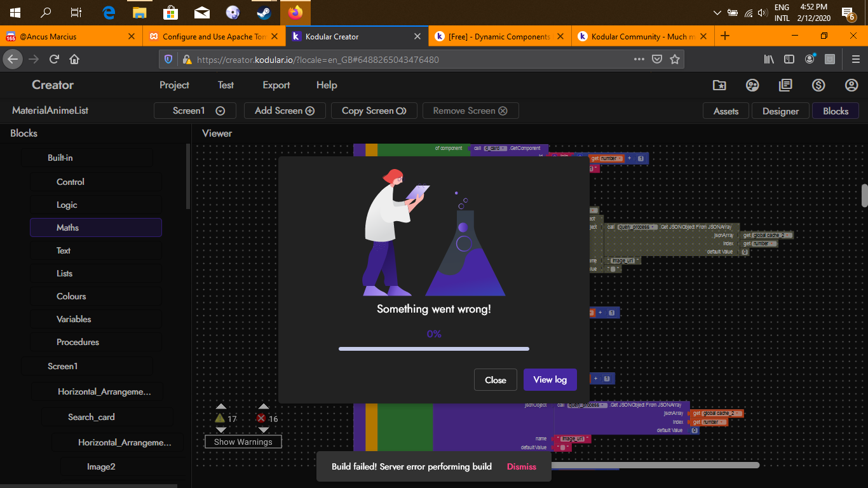The height and width of the screenshot is (488, 868).
Task: Toggle Show Warnings on the workspace
Action: [x=243, y=442]
